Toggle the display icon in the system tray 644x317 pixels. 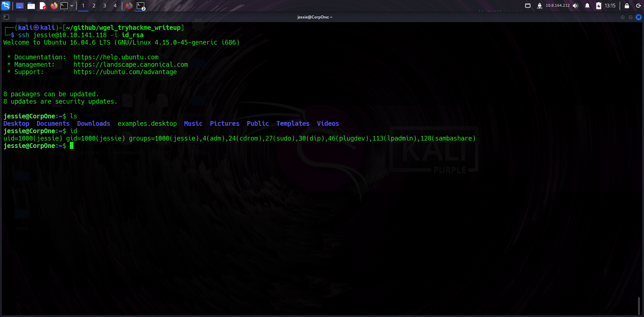(x=528, y=6)
